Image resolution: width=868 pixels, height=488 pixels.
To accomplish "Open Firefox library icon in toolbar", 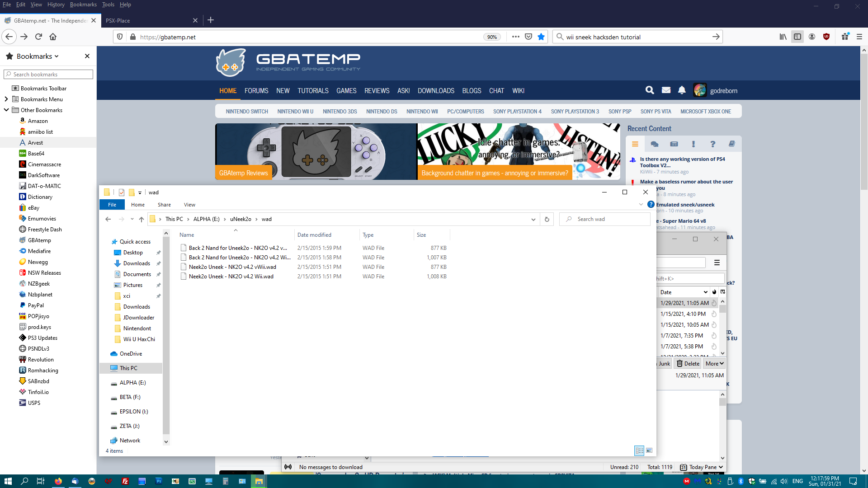I will point(783,37).
